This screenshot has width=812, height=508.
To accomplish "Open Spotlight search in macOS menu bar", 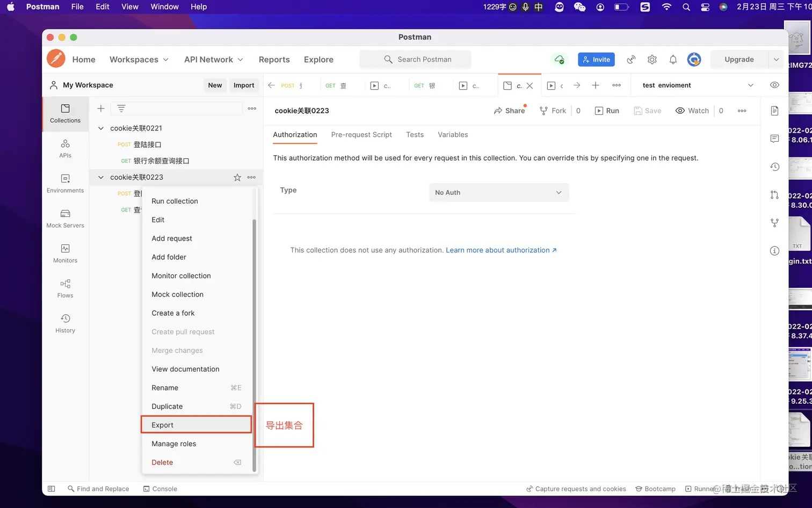I will coord(686,6).
